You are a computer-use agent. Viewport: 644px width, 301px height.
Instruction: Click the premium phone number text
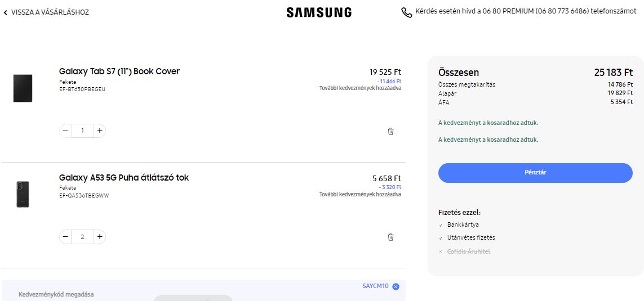click(x=526, y=11)
